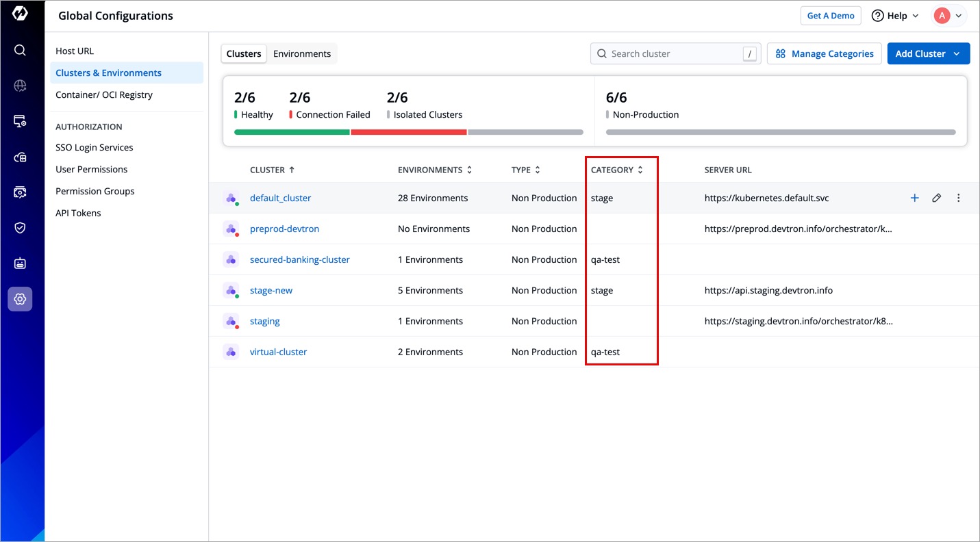
Task: Expand the user profile avatar menu
Action: pyautogui.click(x=948, y=16)
